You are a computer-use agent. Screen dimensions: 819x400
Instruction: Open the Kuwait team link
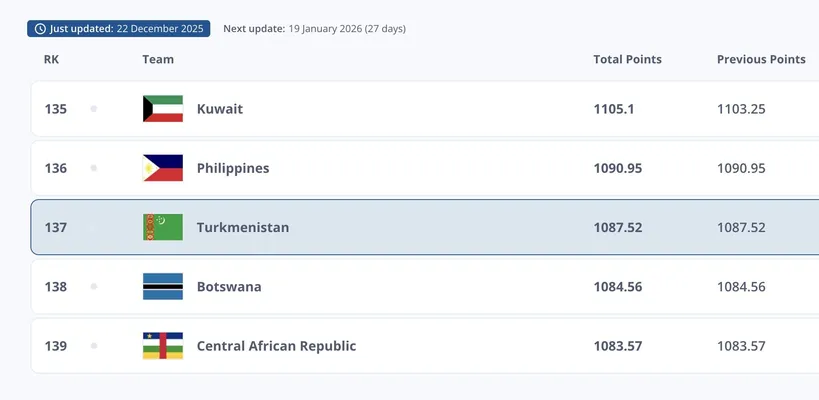(x=219, y=109)
